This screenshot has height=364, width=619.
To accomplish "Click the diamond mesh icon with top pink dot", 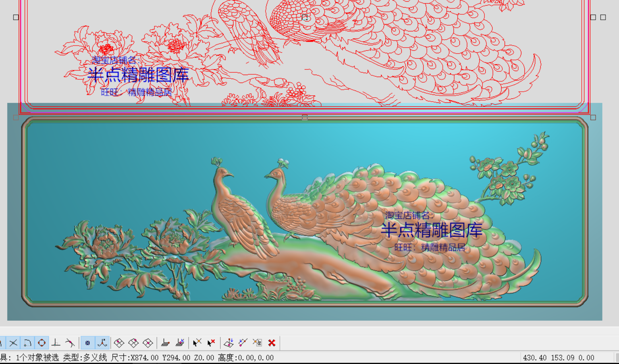I will click(x=133, y=343).
